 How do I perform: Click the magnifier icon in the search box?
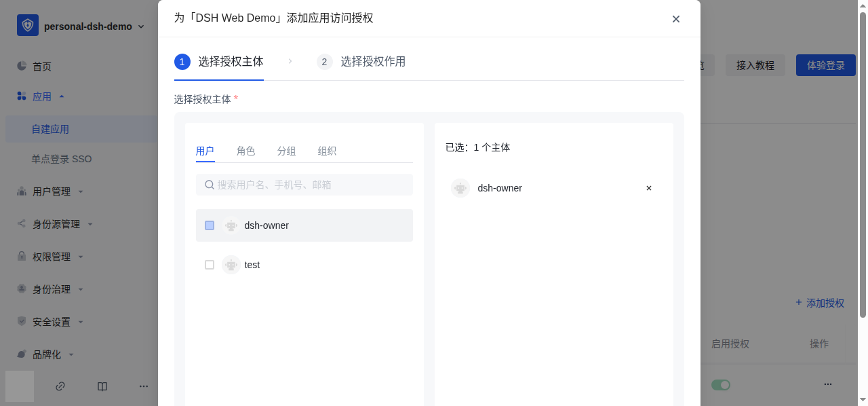pos(210,185)
